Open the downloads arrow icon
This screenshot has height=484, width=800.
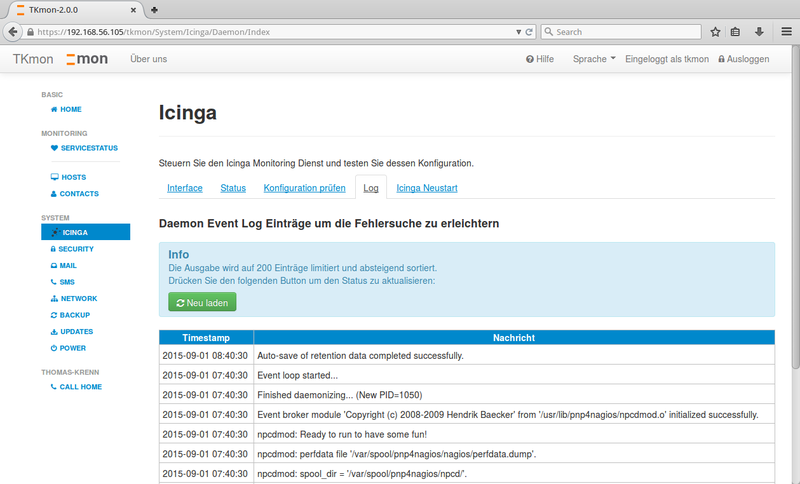759,32
